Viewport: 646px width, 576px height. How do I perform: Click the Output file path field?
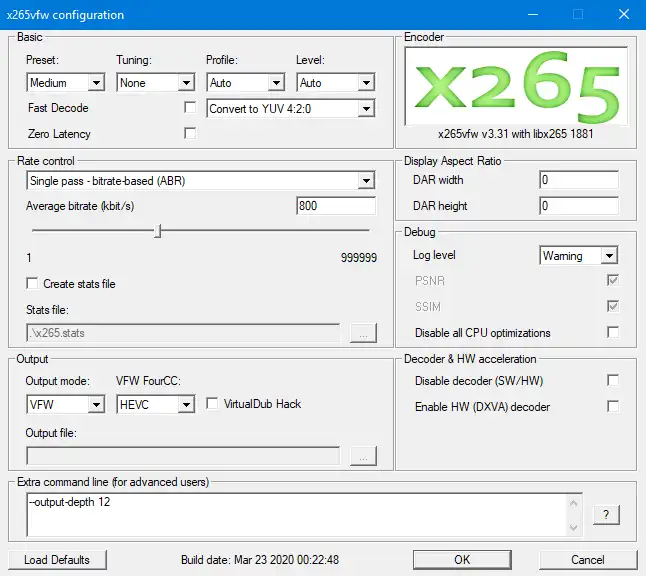[x=183, y=456]
